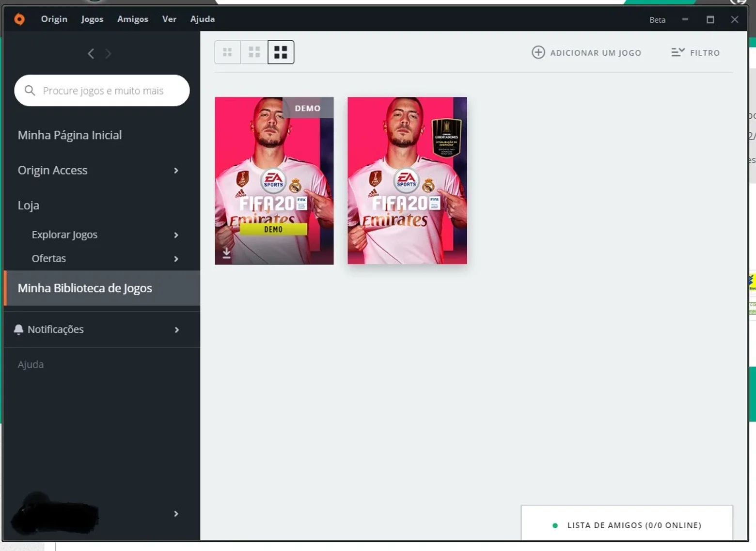Open Explorar Jogos in the sidebar
This screenshot has height=551, width=756.
[64, 235]
